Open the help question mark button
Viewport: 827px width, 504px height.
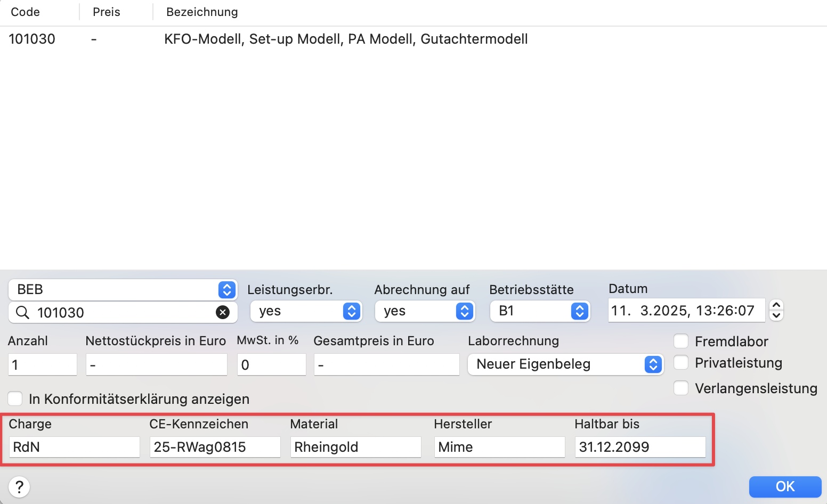[x=19, y=487]
